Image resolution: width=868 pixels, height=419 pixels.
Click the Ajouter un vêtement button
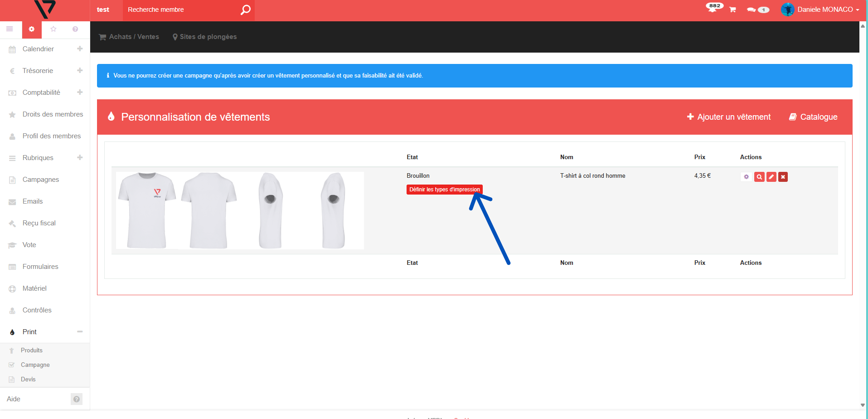(x=728, y=117)
